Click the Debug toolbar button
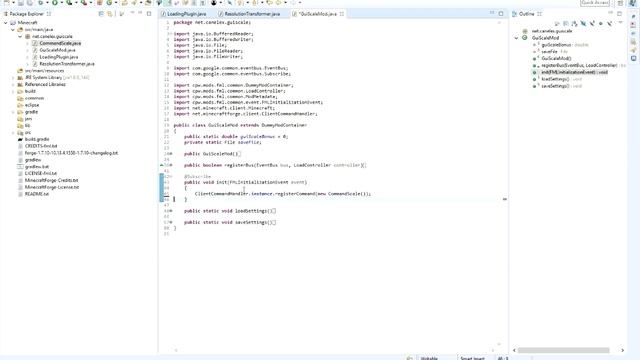This screenshot has height=360, width=640. click(x=41, y=3)
